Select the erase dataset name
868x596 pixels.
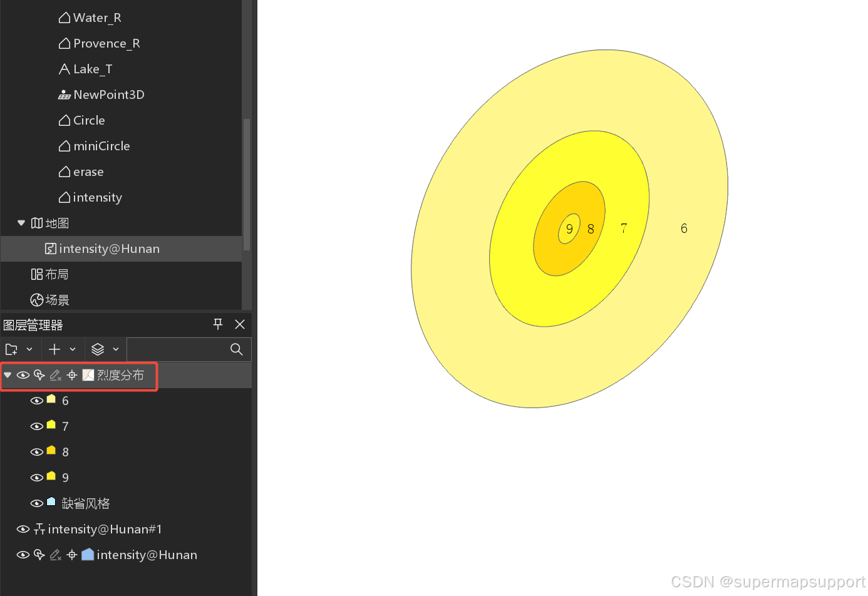[x=88, y=172]
